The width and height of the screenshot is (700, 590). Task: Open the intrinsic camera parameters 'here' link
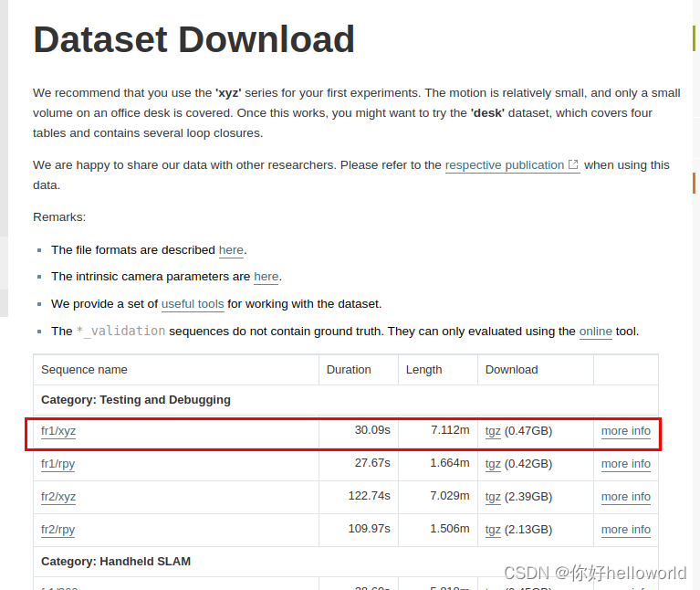(x=266, y=277)
